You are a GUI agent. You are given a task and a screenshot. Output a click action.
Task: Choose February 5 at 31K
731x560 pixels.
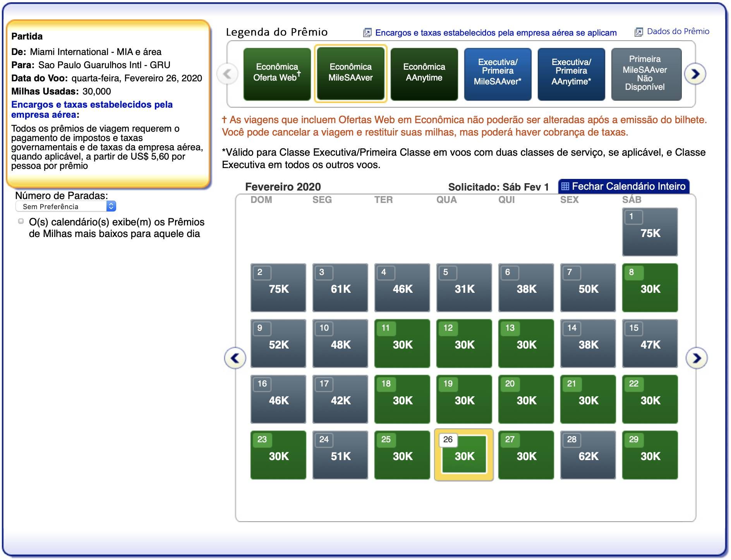464,288
